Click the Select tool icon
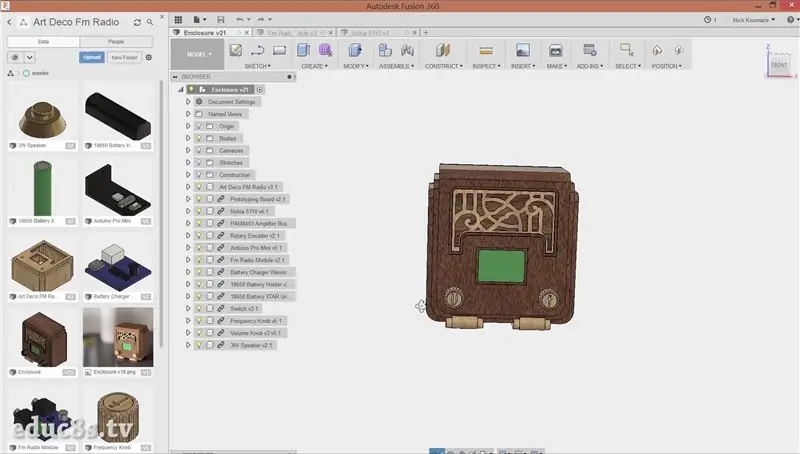Screen dimensions: 800x454 coord(627,50)
